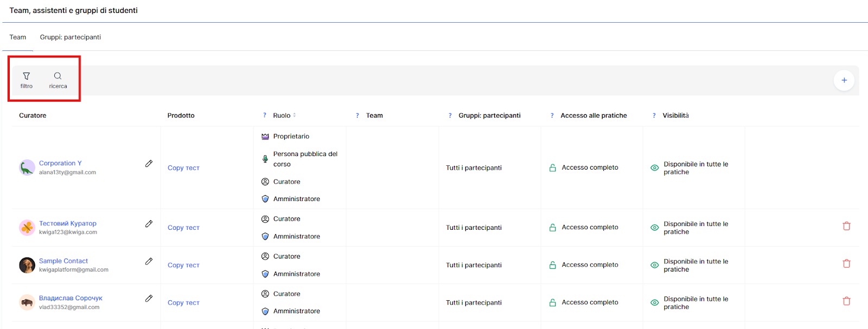The image size is (868, 329).
Task: Edit Corporation Y with pencil icon
Action: point(149,164)
